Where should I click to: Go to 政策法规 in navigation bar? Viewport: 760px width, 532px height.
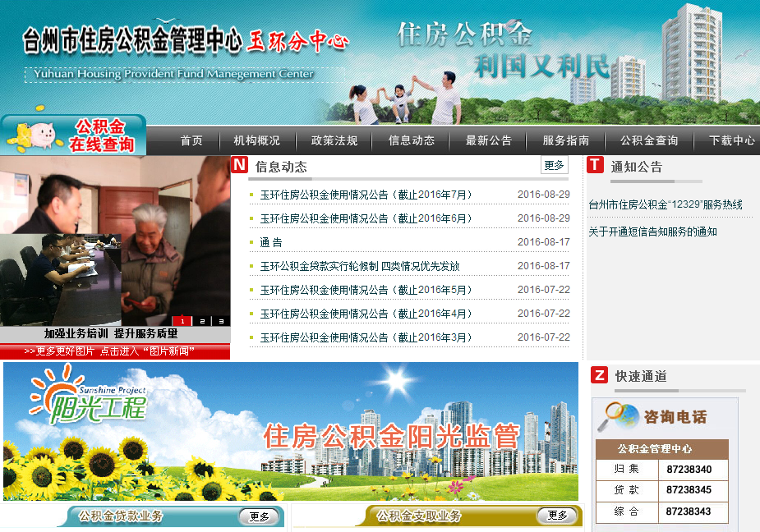click(334, 140)
